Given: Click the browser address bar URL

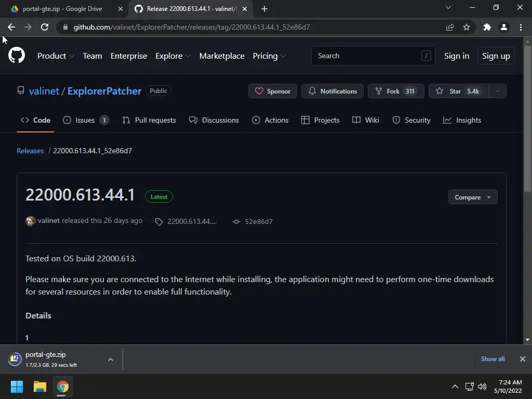Looking at the screenshot, I should 192,27.
